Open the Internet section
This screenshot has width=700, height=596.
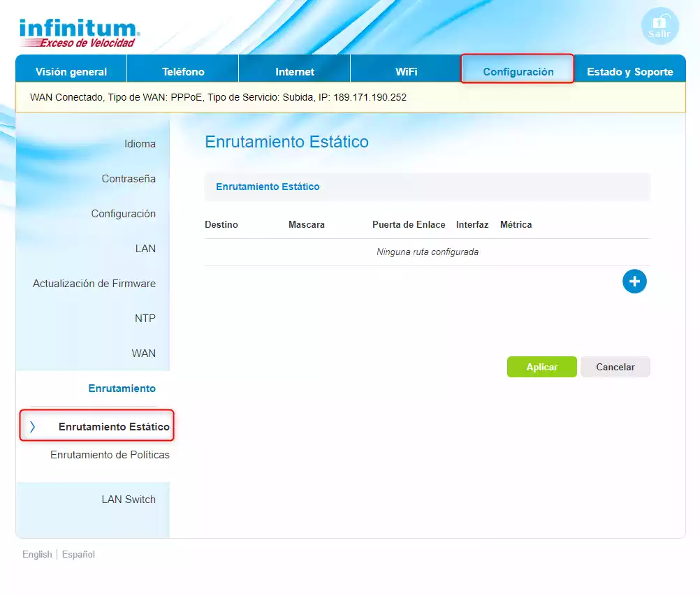point(294,71)
